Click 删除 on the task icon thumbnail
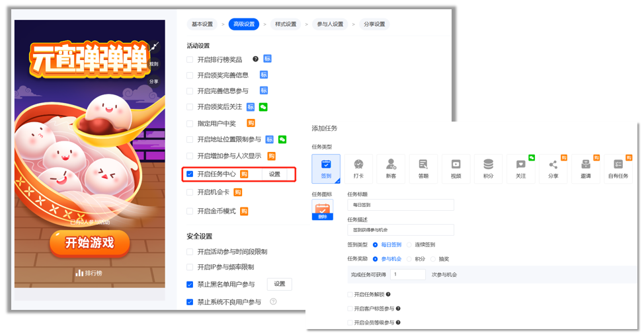The image size is (644, 335). coord(323,217)
